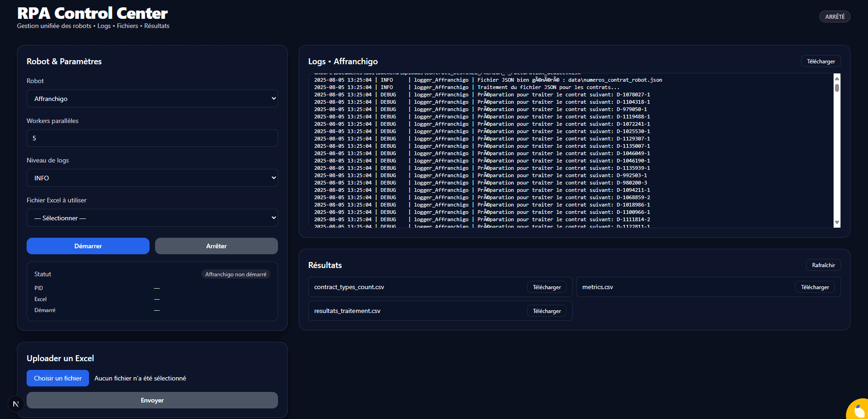This screenshot has height=419, width=868.
Task: Select log line for contract D-1135007-1
Action: 482,146
